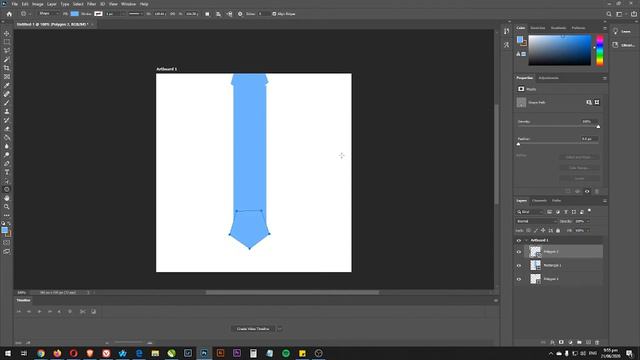Select the Eraser tool
640x360 pixels.
point(7,129)
